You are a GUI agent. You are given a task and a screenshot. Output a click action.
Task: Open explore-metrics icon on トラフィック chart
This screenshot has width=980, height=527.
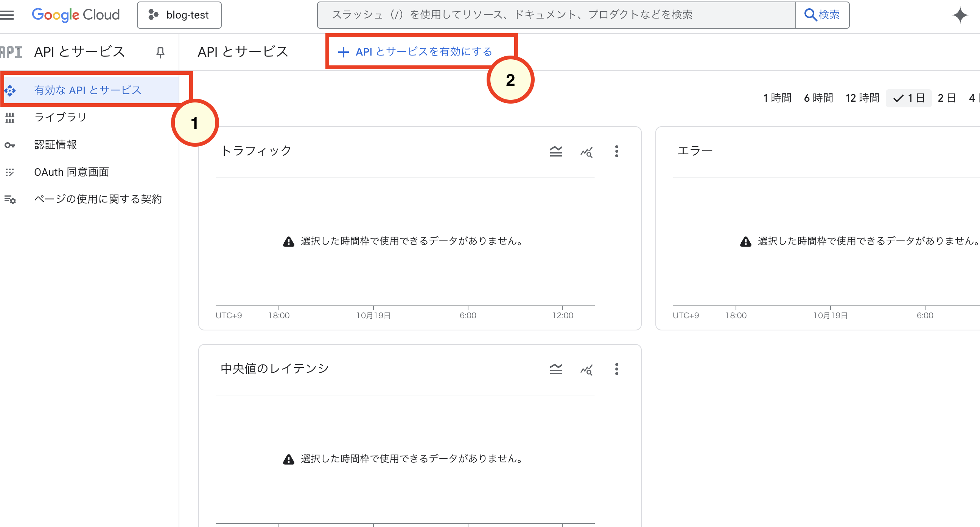click(586, 152)
